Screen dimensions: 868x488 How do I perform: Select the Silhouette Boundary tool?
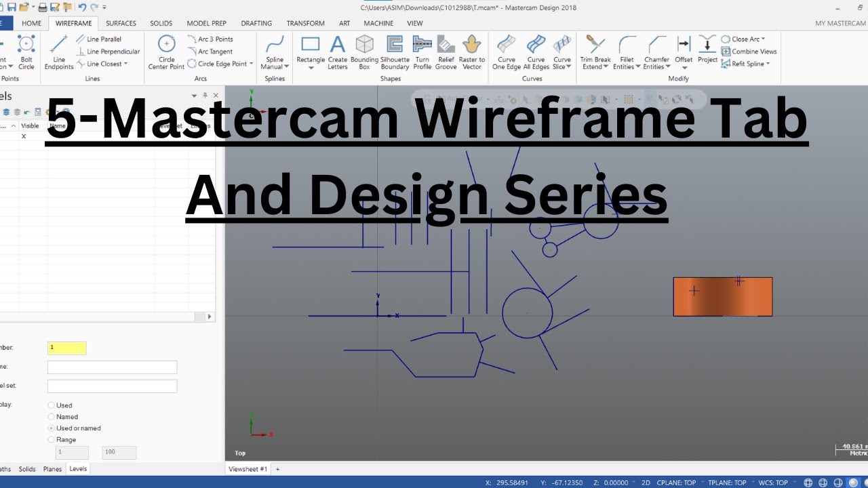tap(395, 53)
